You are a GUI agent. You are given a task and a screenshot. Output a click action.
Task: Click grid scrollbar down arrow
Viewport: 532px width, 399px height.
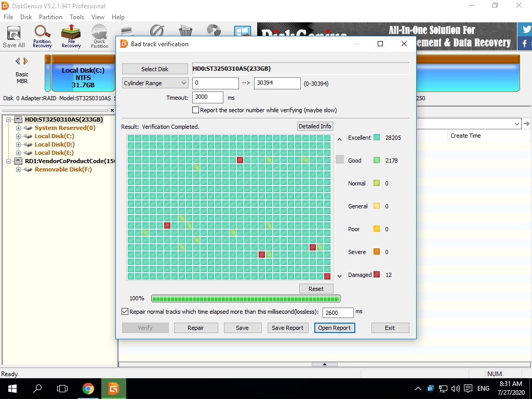coord(340,276)
